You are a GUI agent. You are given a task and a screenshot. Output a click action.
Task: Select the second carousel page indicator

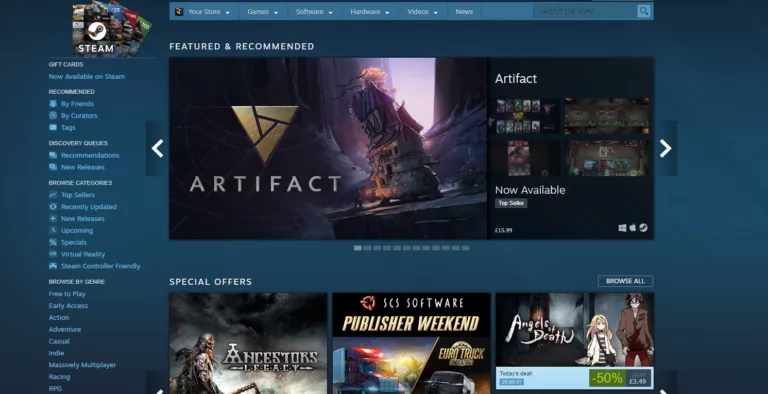click(367, 248)
